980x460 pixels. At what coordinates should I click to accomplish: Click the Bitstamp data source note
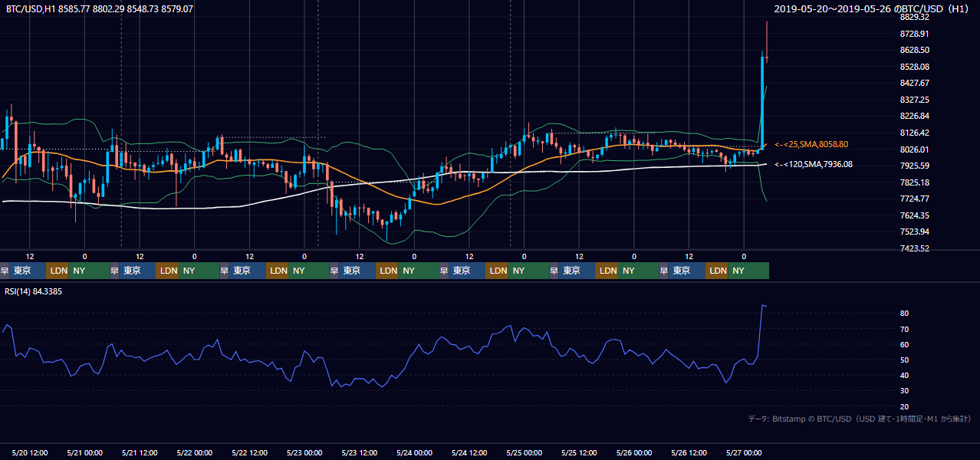pyautogui.click(x=860, y=419)
